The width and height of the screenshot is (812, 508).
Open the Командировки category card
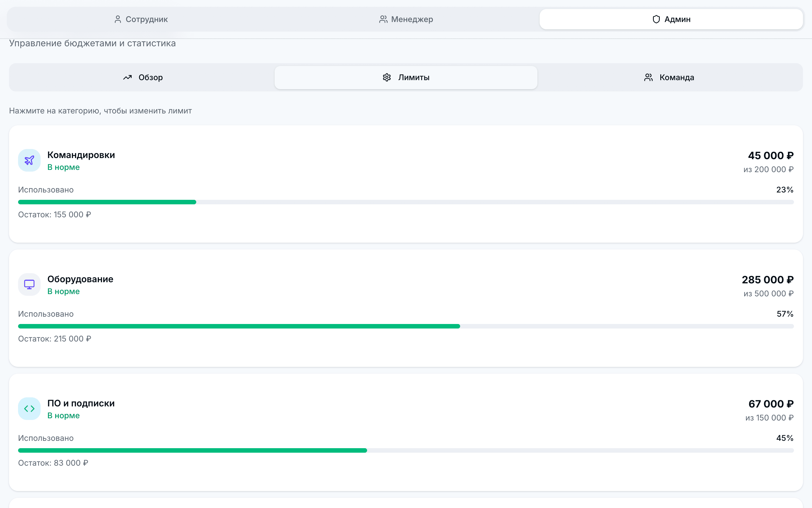click(406, 184)
